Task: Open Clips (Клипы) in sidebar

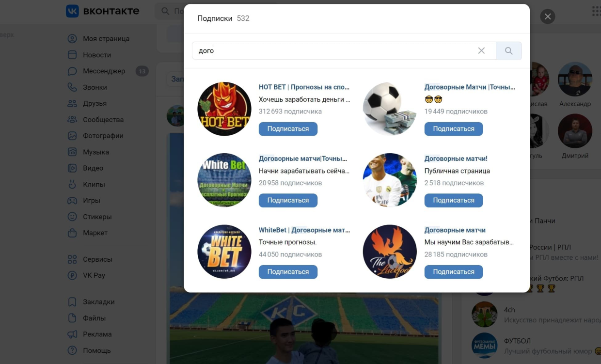Action: (x=94, y=185)
